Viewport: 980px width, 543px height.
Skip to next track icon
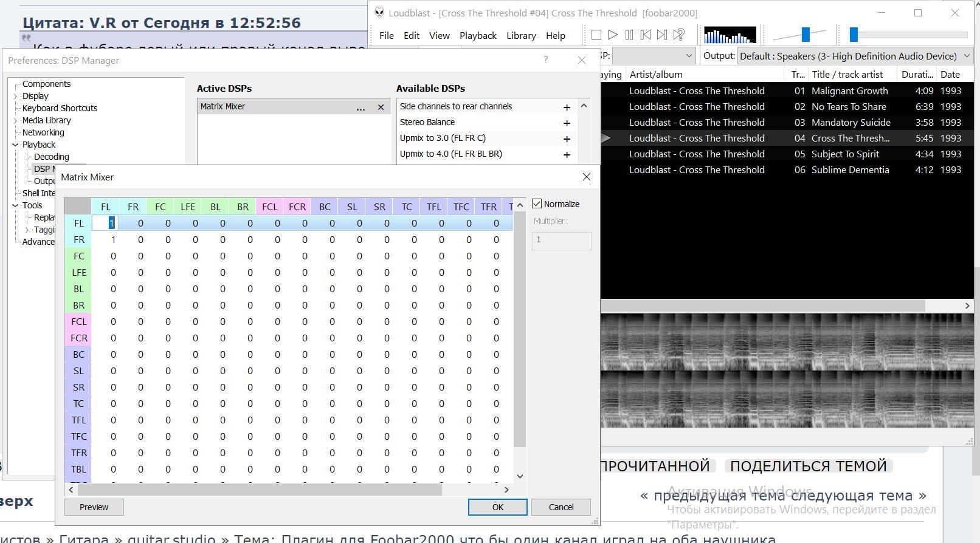click(662, 35)
